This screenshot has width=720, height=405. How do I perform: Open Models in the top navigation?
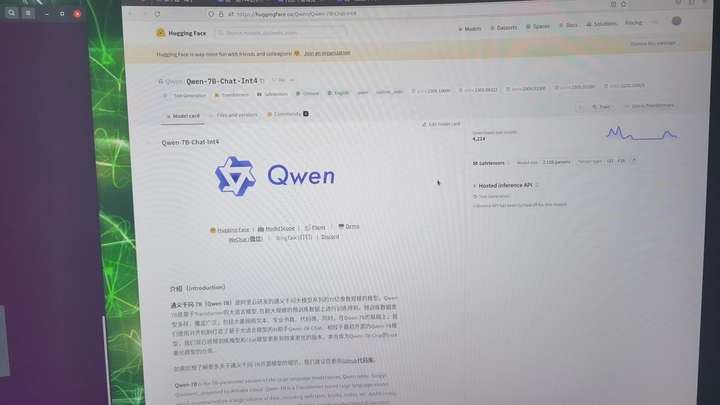coord(470,28)
